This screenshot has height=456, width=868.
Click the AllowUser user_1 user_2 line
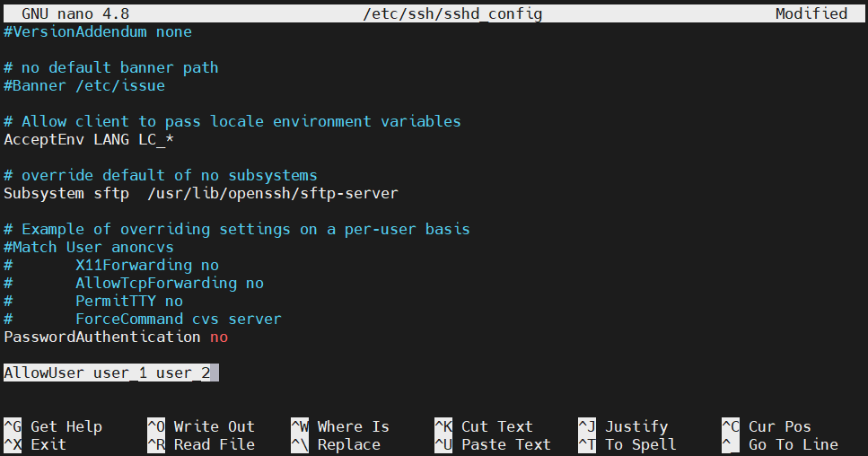tap(108, 373)
